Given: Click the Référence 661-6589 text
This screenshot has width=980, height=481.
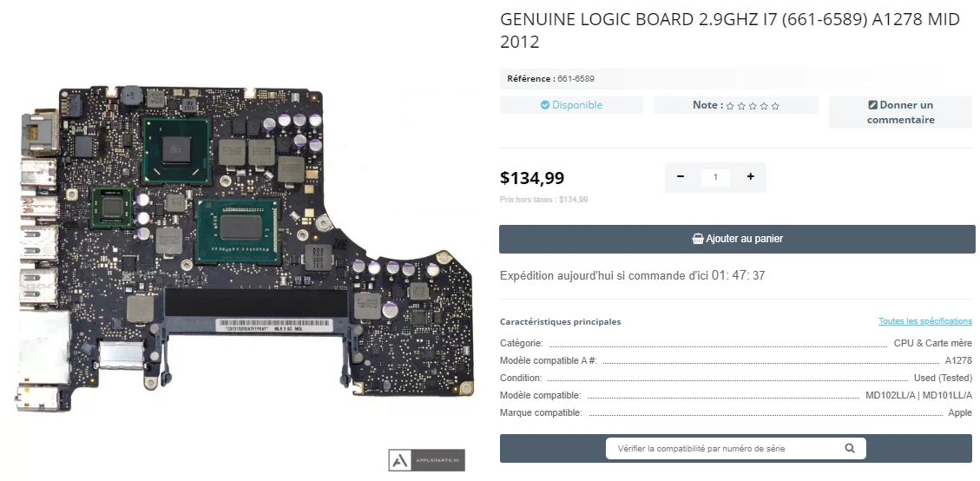Looking at the screenshot, I should point(550,79).
